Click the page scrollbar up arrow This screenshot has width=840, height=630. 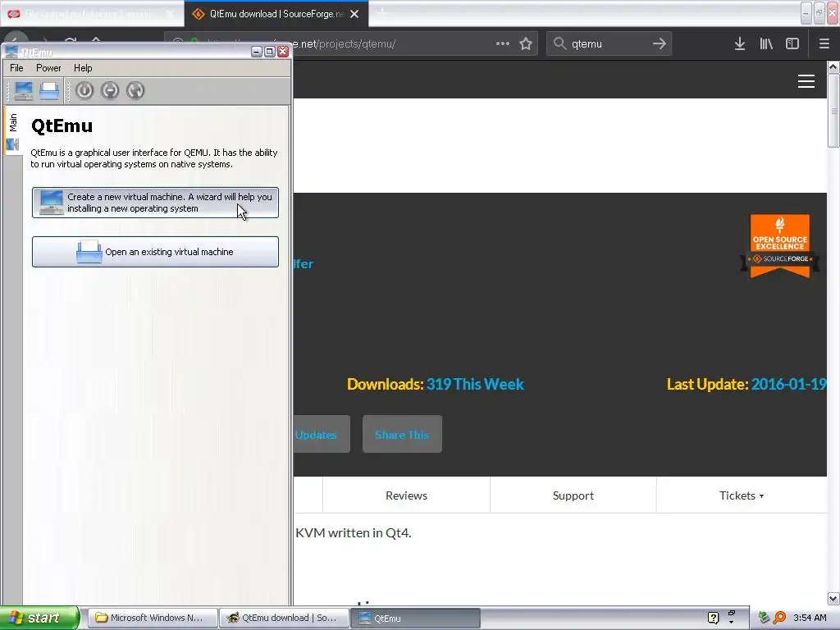point(833,67)
